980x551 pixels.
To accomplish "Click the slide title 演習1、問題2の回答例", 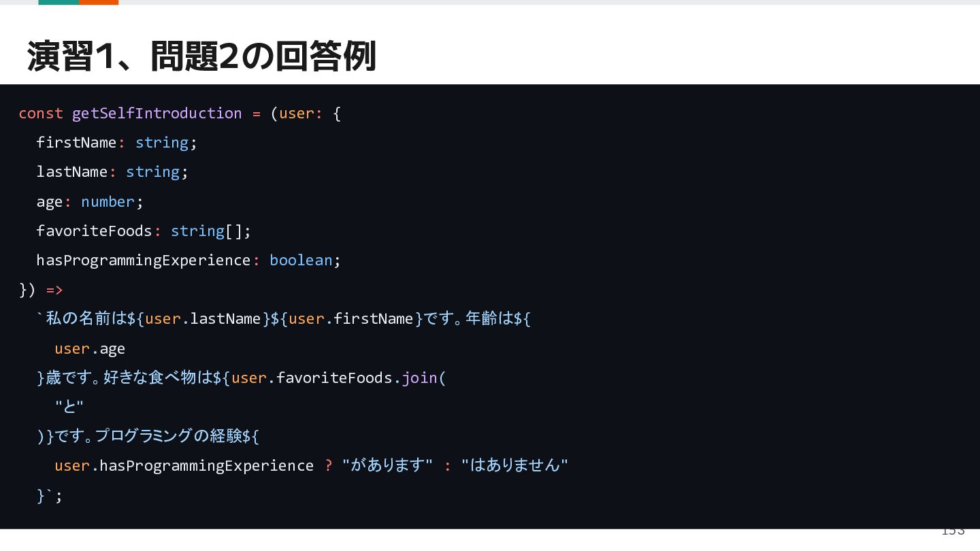I will click(201, 56).
